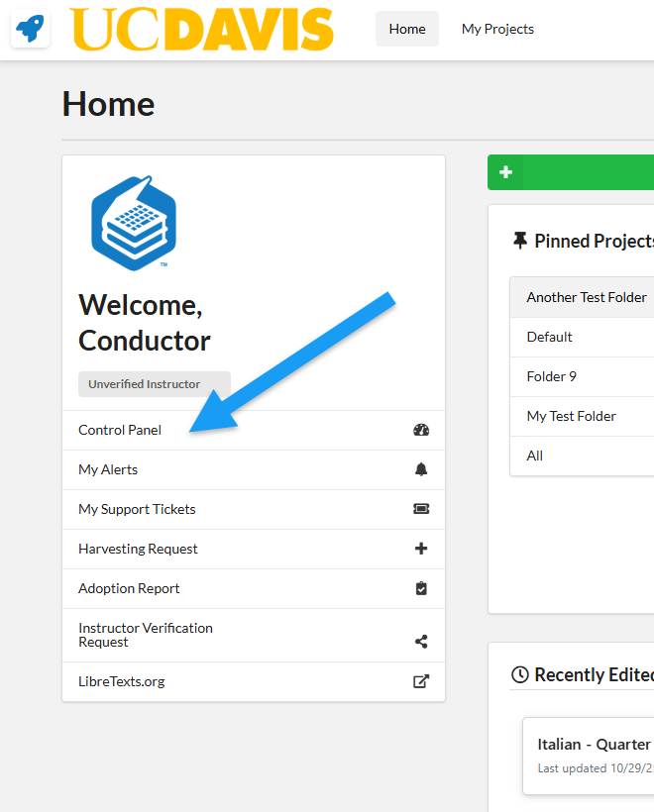654x812 pixels.
Task: Open the Italian - Quarter project card
Action: point(589,757)
